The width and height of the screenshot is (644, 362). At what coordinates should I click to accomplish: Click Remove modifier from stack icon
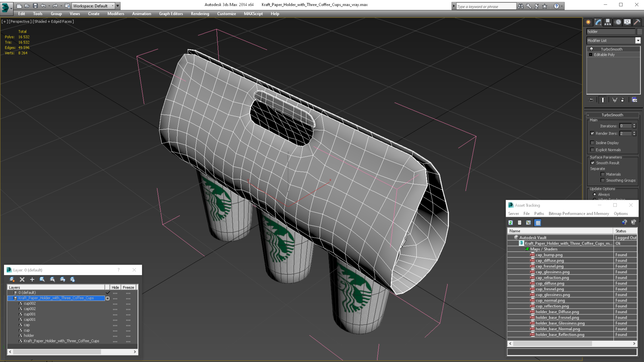click(x=623, y=100)
